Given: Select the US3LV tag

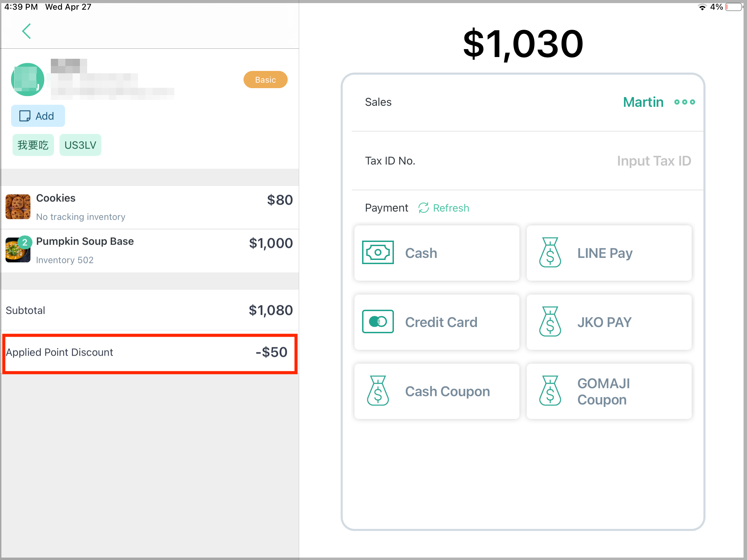Looking at the screenshot, I should tap(80, 145).
